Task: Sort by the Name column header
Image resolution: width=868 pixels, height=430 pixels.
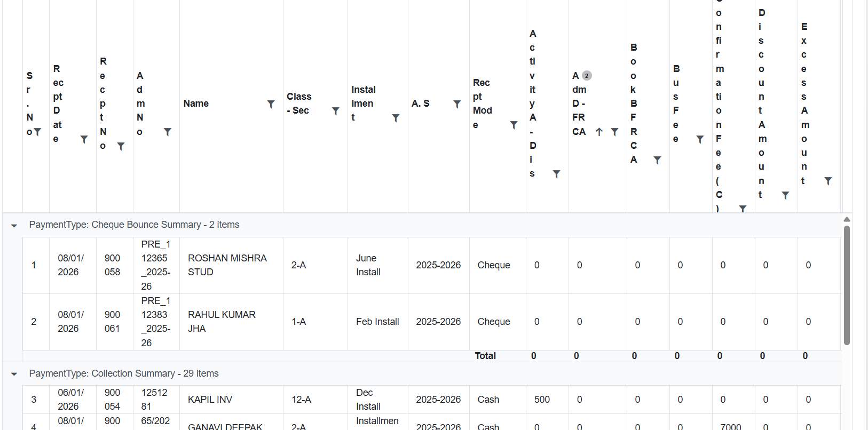Action: (196, 103)
